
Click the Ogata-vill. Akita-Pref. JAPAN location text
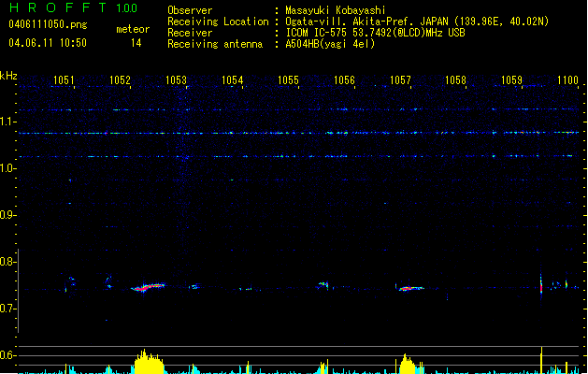[417, 22]
